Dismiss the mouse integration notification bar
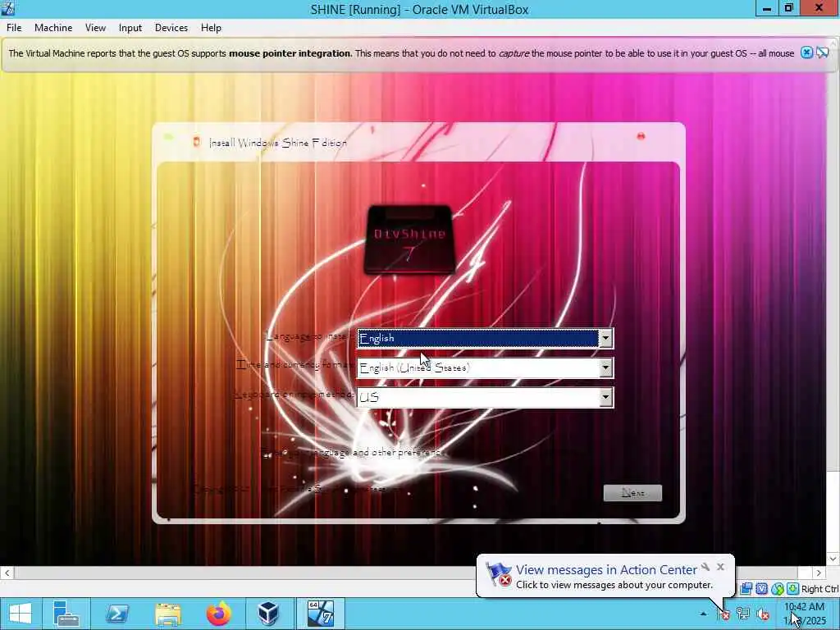This screenshot has width=840, height=630. (x=806, y=52)
